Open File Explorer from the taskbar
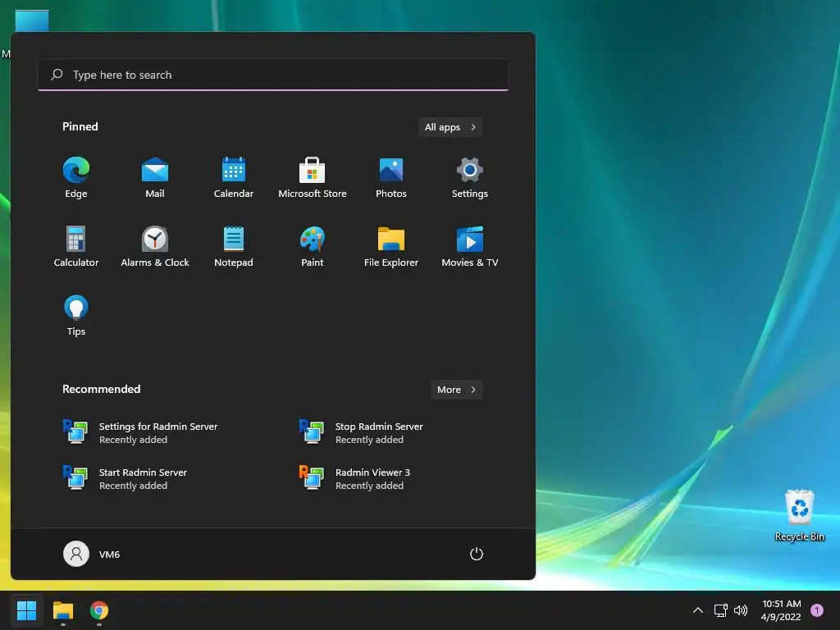This screenshot has width=840, height=630. 62,610
